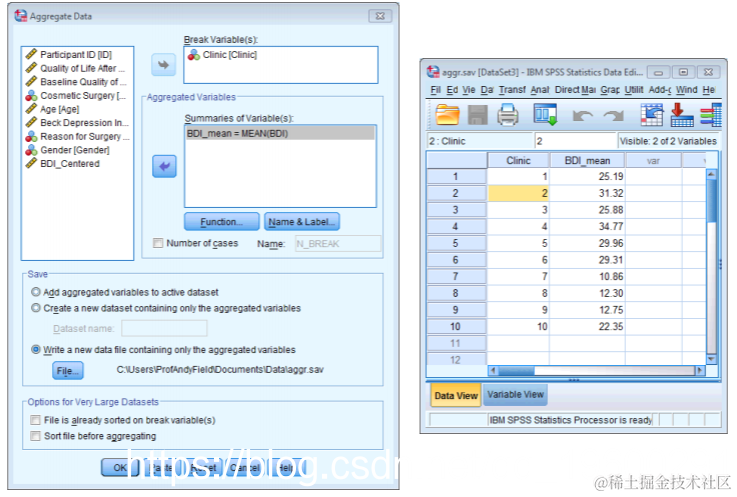Click the vertical scrollbar thumb in data grid
Screen dimensions: 737x497
click(711, 201)
